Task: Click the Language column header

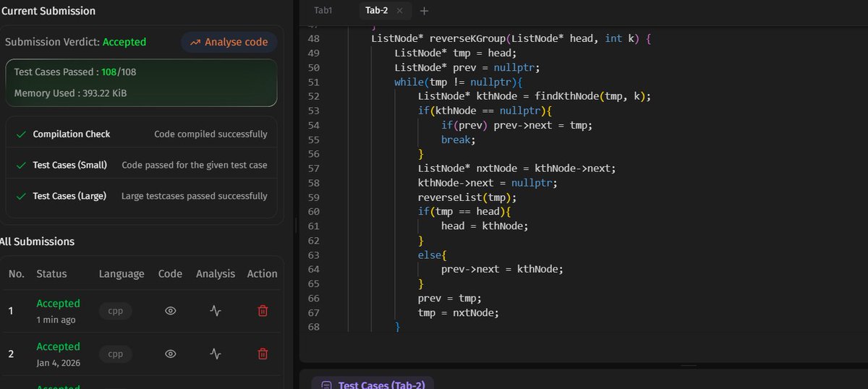Action: 122,273
